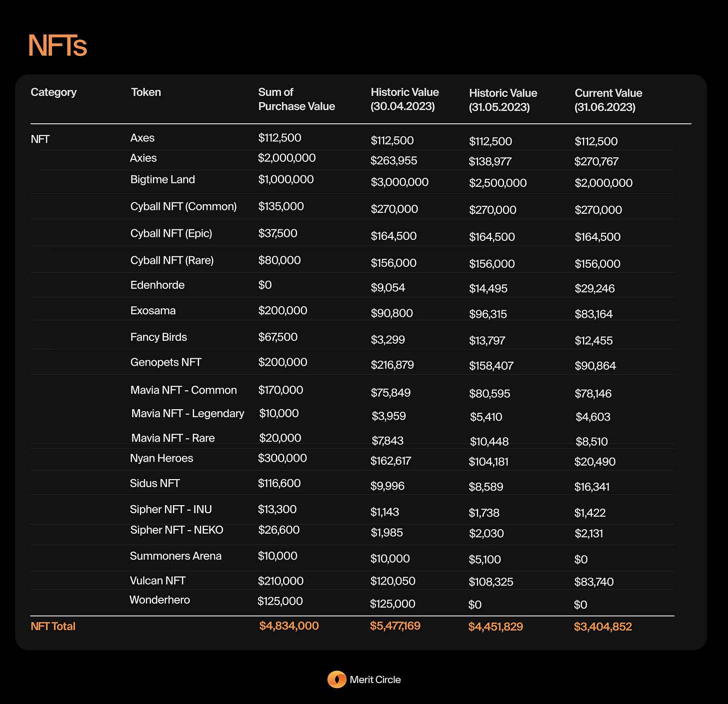Screen dimensions: 728x704
Task: Select the Summoners Arena token name
Action: tap(175, 556)
